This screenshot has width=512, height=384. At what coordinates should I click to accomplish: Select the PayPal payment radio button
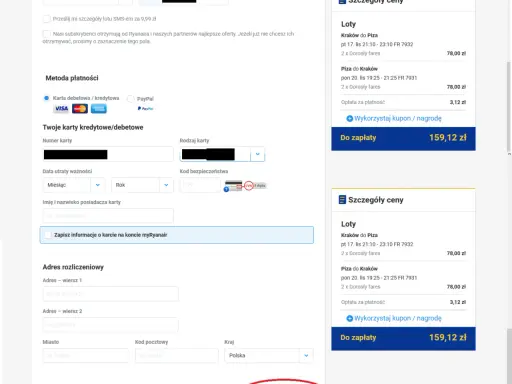131,99
